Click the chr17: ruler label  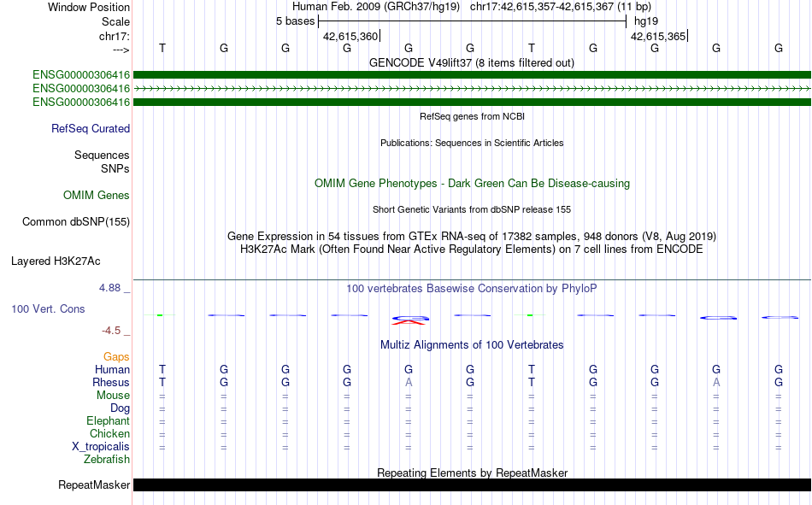pos(114,36)
